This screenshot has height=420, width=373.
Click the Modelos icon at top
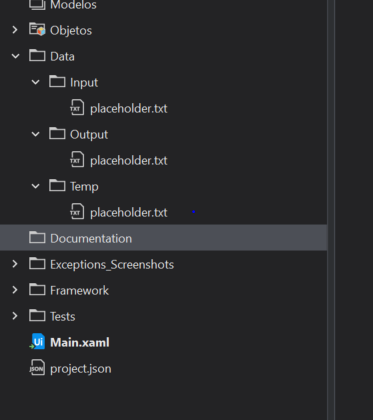click(37, 4)
